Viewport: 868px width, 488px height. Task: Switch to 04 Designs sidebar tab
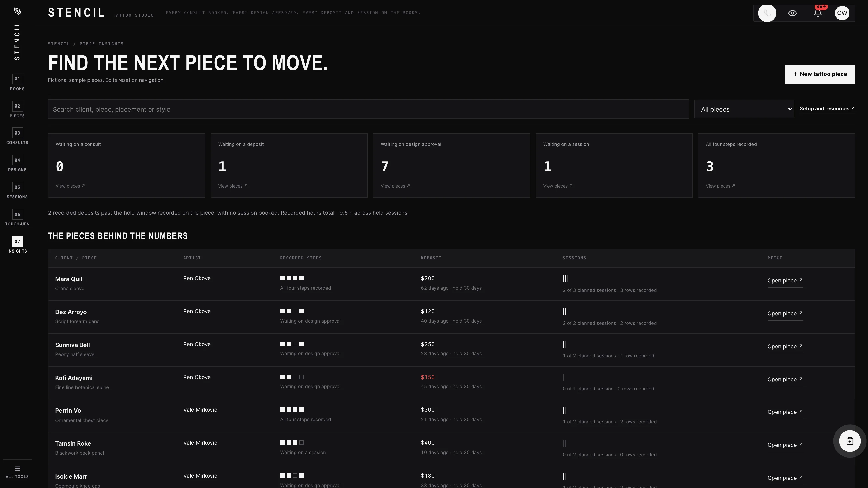click(17, 164)
